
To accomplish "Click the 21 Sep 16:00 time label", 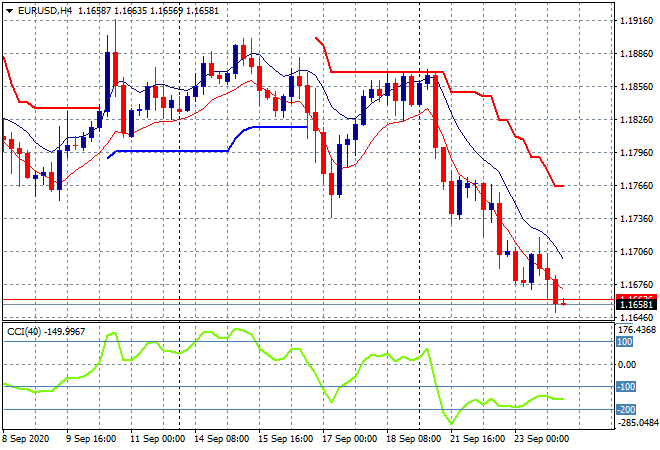I will point(477,439).
